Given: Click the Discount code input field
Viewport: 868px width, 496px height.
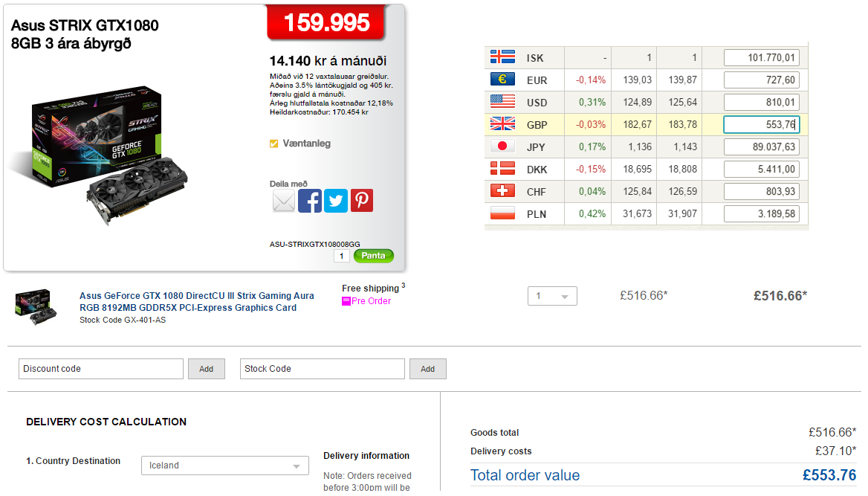Looking at the screenshot, I should (101, 369).
